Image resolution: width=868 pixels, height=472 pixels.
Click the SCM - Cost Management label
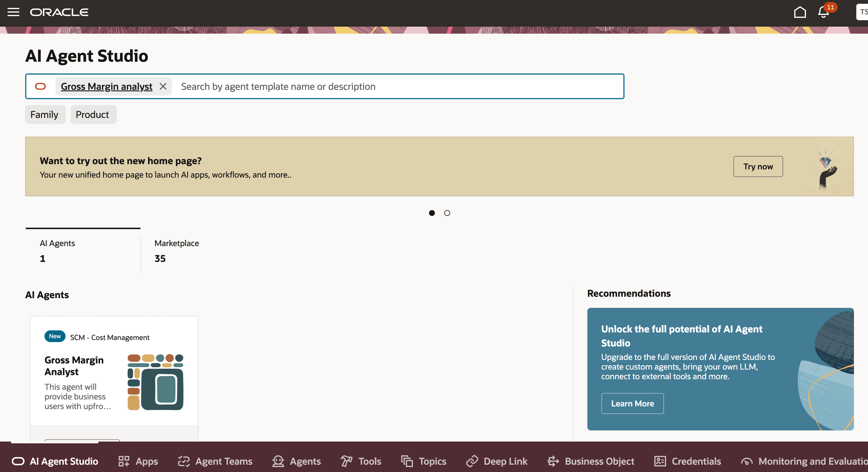[x=109, y=337]
